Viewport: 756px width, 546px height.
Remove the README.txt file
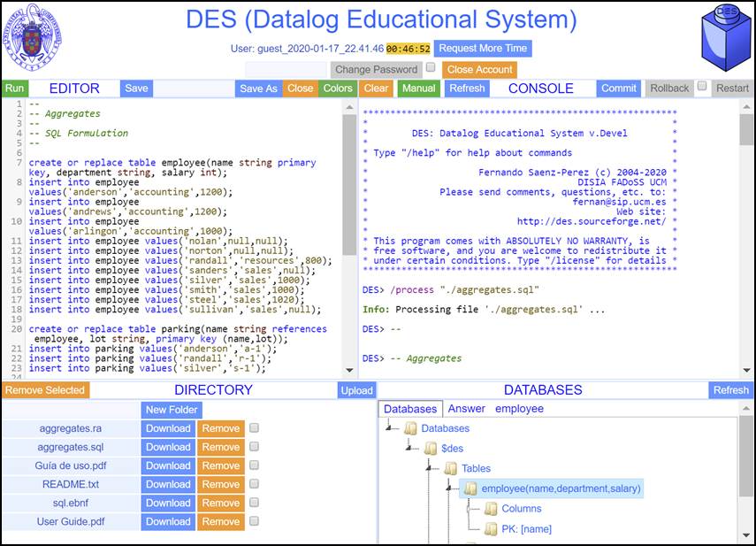221,484
